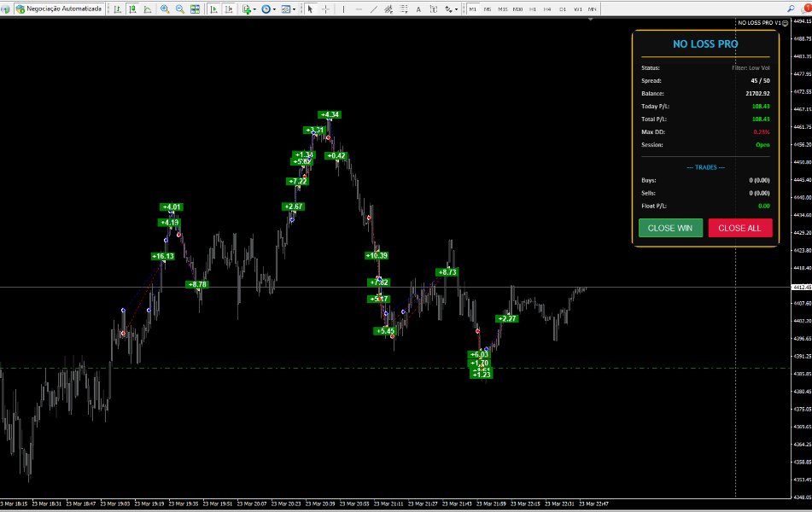The height and width of the screenshot is (512, 812).
Task: Switch to M5 timeframe
Action: pos(488,9)
